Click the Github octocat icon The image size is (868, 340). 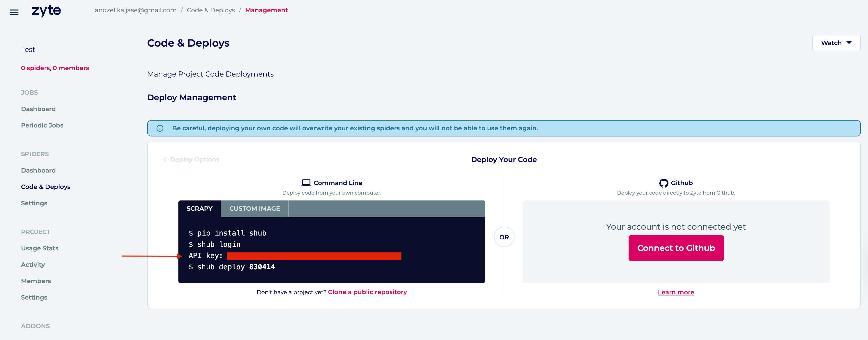(x=663, y=183)
